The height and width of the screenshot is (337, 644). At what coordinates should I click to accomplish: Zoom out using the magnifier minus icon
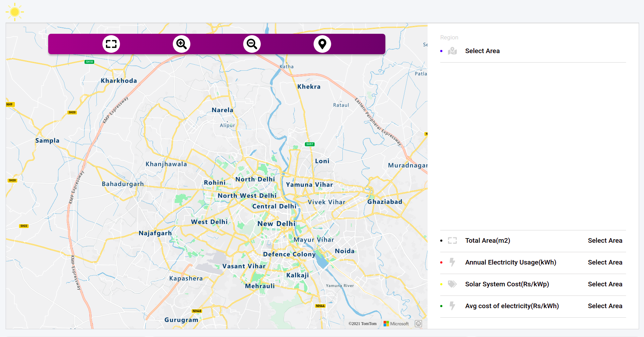252,44
